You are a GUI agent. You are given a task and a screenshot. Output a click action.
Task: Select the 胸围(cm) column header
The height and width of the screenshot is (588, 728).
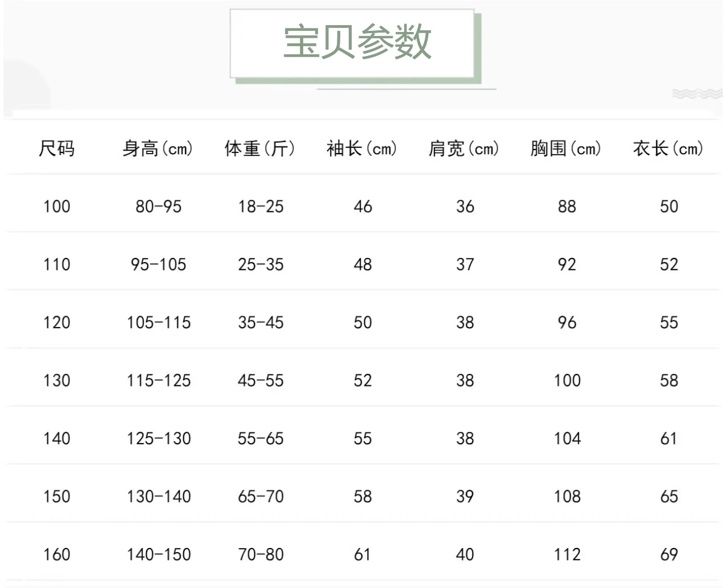tap(566, 149)
